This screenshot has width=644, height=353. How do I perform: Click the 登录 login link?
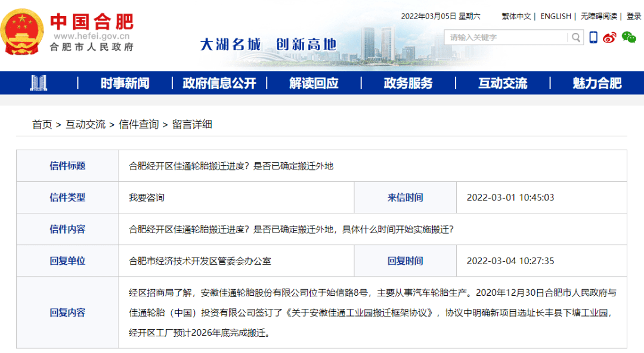point(633,16)
